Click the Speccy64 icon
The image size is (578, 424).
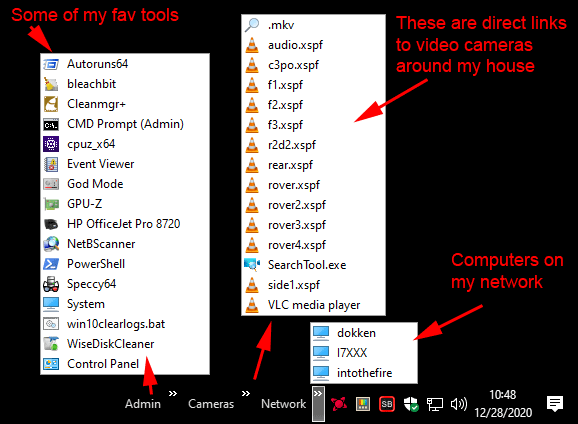(x=51, y=284)
